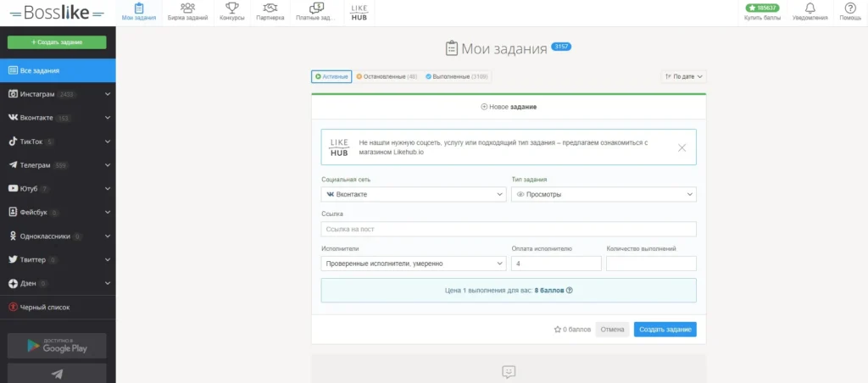868x383 pixels.
Task: Click the Google Play download badge
Action: point(57,346)
